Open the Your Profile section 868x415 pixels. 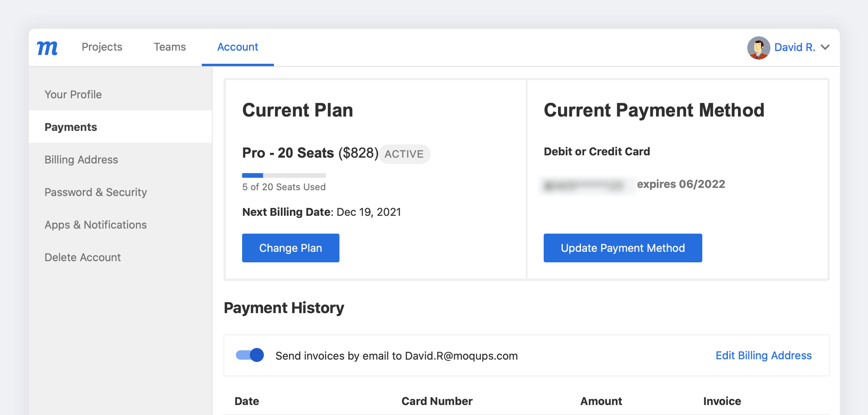click(73, 94)
